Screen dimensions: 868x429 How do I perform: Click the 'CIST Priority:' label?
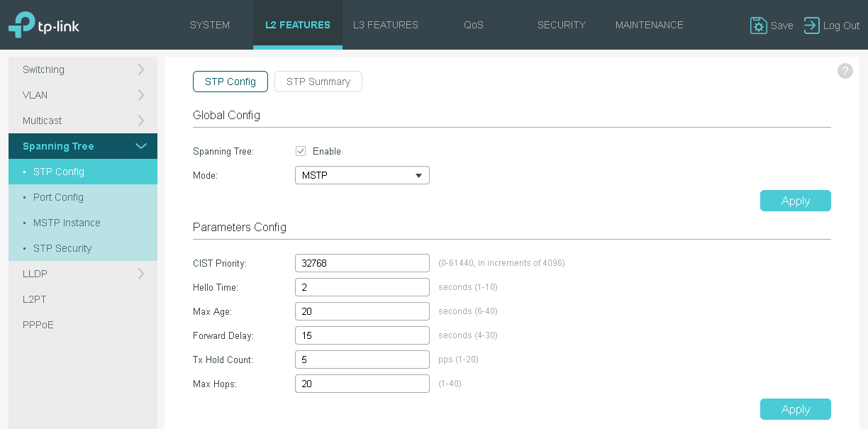[220, 263]
